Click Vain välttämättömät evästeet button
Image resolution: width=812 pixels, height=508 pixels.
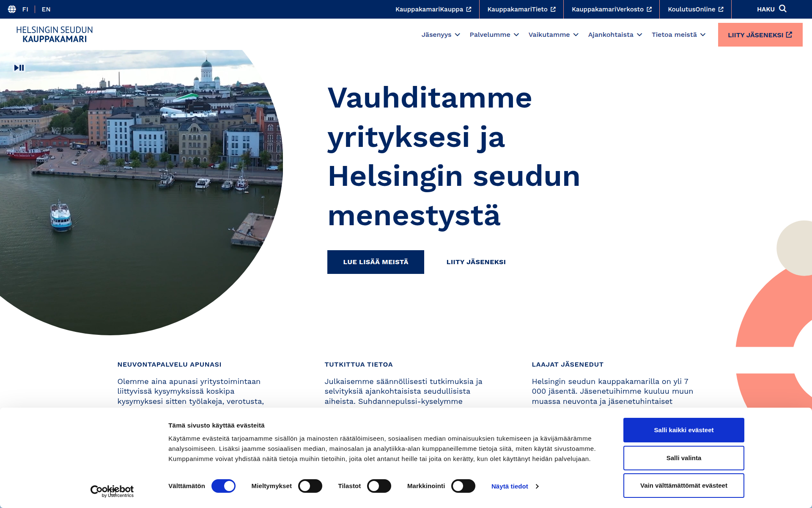(683, 486)
